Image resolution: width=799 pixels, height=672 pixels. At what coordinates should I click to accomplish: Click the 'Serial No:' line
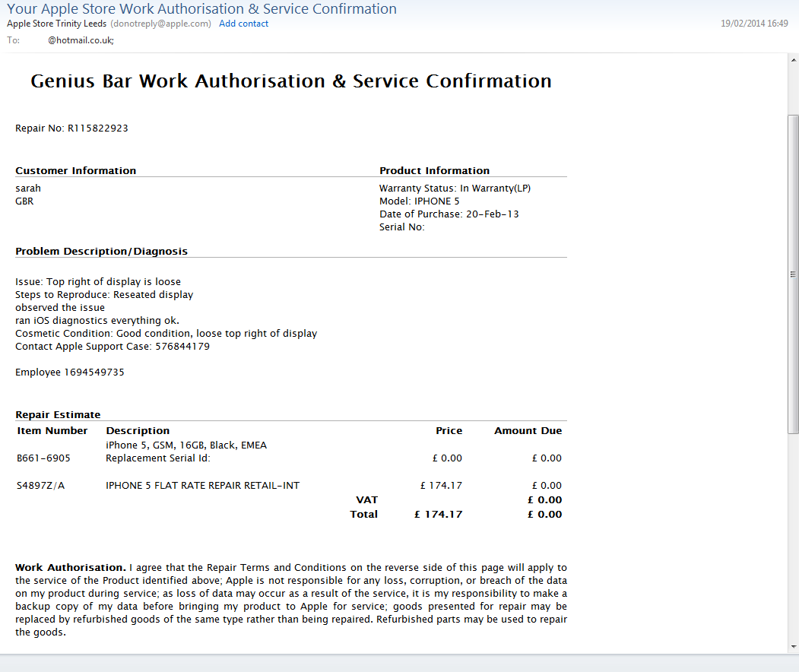pyautogui.click(x=402, y=227)
